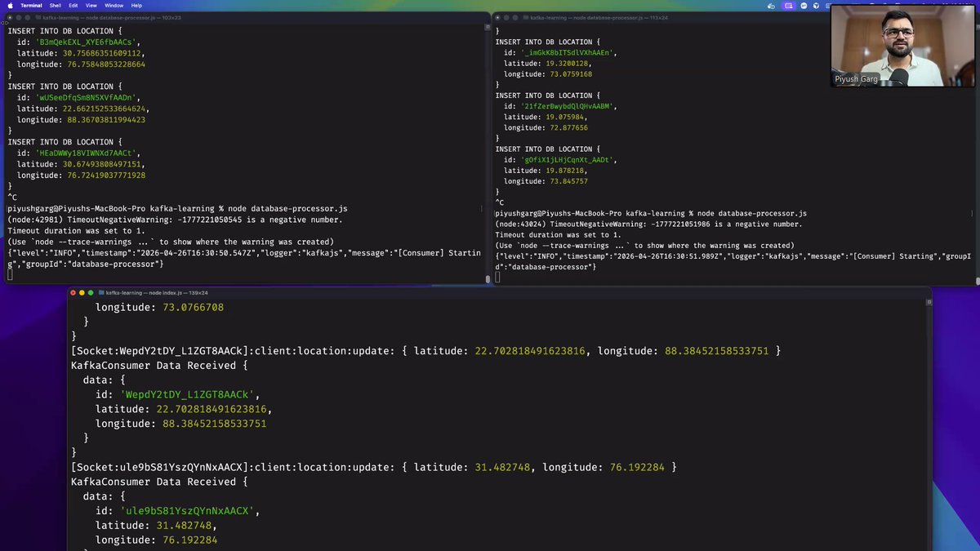Click the purple screen-sharing icon in menu bar
Image resolution: width=980 pixels, height=551 pixels.
click(788, 5)
